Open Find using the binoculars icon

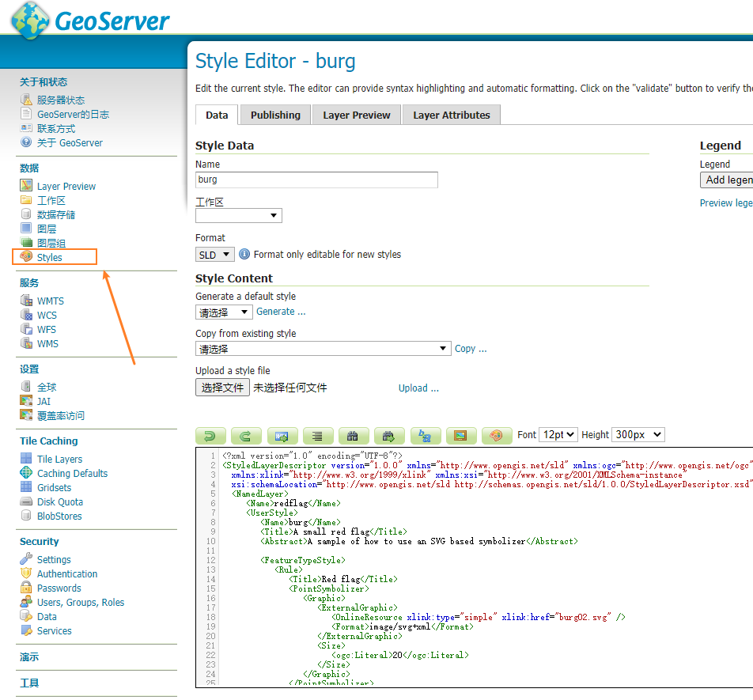353,434
